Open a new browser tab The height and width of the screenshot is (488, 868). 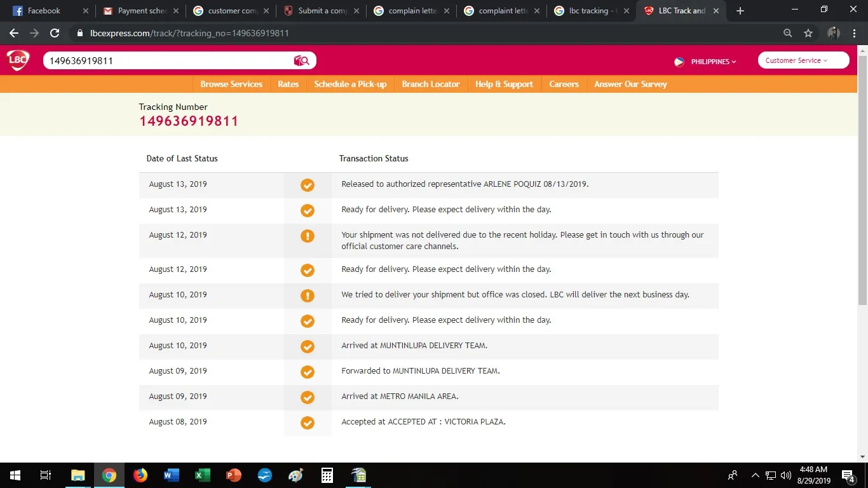740,11
